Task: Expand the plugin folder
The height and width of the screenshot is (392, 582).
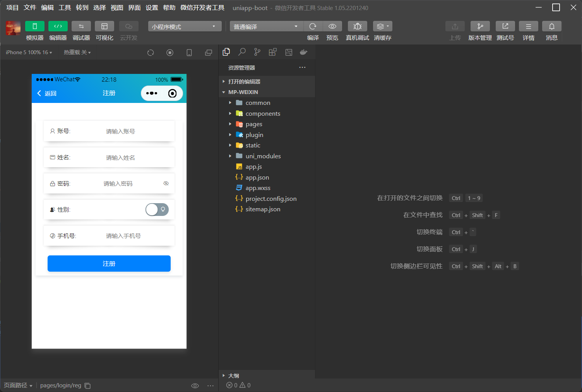Action: coord(267,135)
